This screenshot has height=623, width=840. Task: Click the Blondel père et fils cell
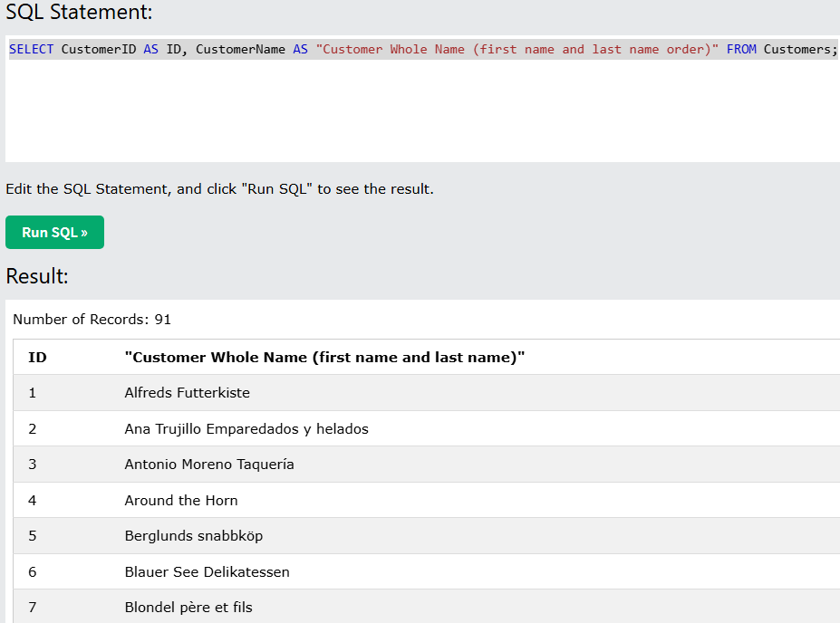point(188,608)
